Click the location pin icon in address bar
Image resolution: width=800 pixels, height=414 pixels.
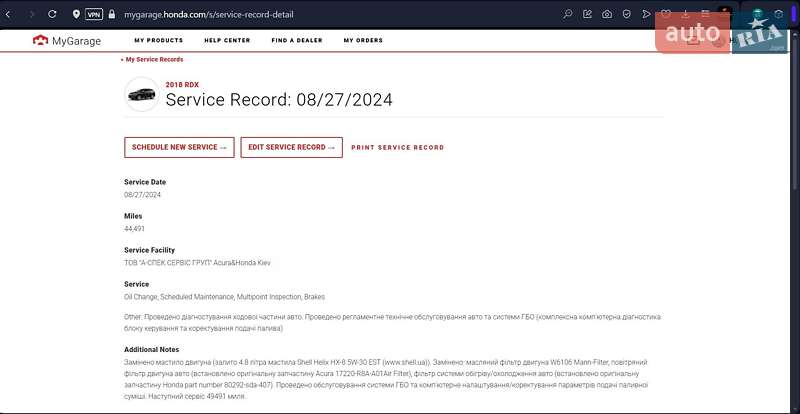(x=77, y=15)
